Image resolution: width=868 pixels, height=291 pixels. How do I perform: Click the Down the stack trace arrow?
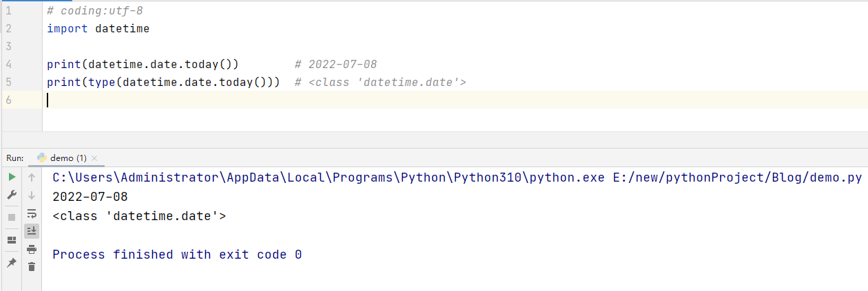[x=32, y=195]
